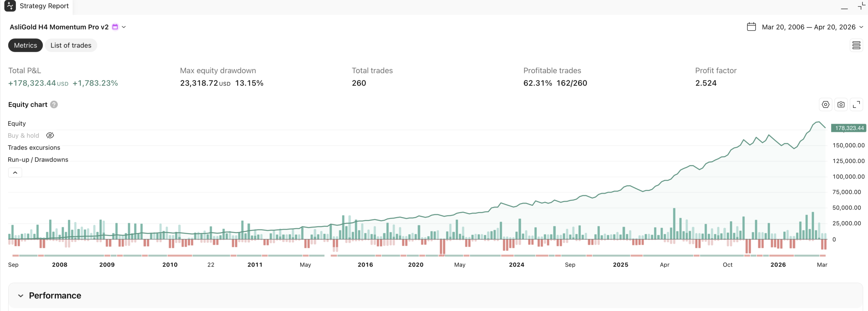Open the strategy name dropdown chevron

[124, 27]
